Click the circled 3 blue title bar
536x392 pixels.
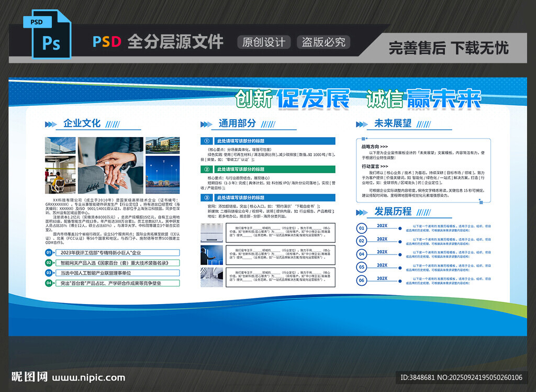(267, 197)
